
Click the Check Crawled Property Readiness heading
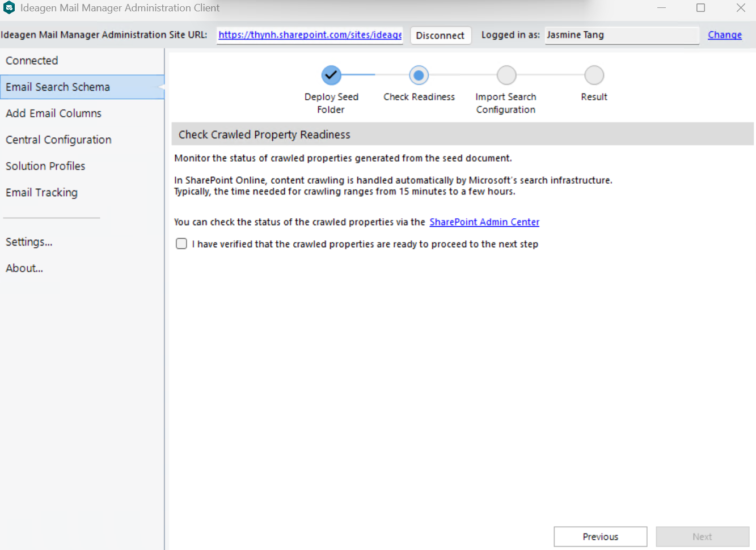(x=264, y=134)
